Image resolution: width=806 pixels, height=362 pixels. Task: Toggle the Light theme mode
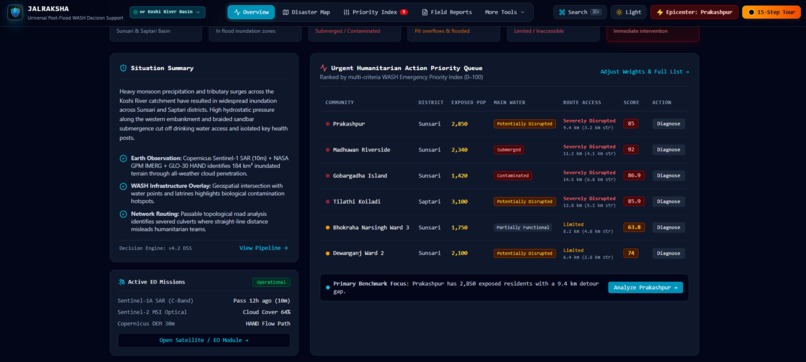(x=629, y=12)
